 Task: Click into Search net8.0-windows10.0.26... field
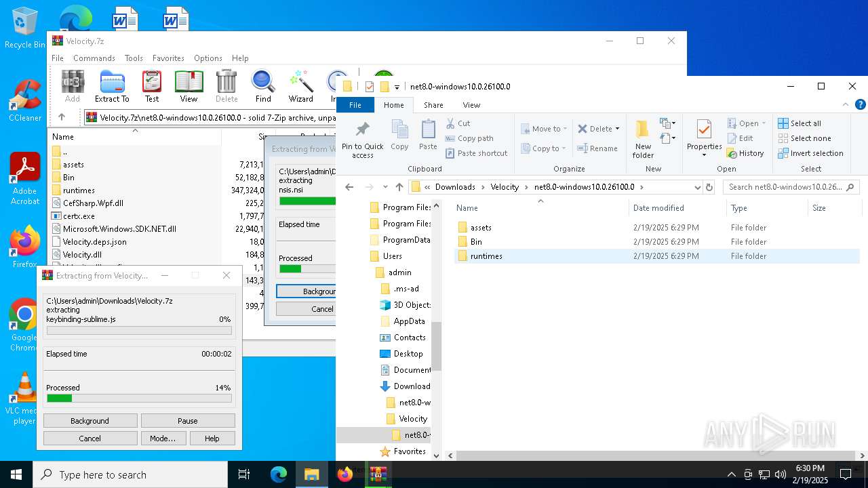point(791,187)
